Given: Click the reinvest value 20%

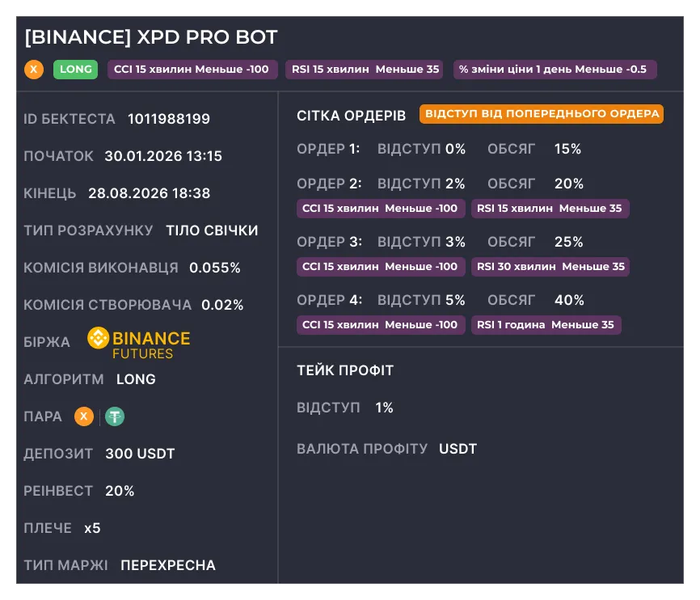Looking at the screenshot, I should click(120, 491).
